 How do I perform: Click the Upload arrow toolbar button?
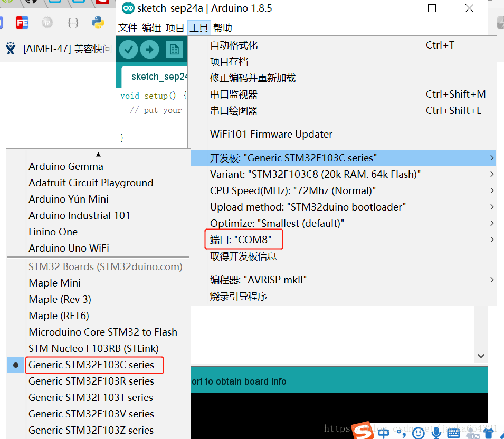click(149, 50)
